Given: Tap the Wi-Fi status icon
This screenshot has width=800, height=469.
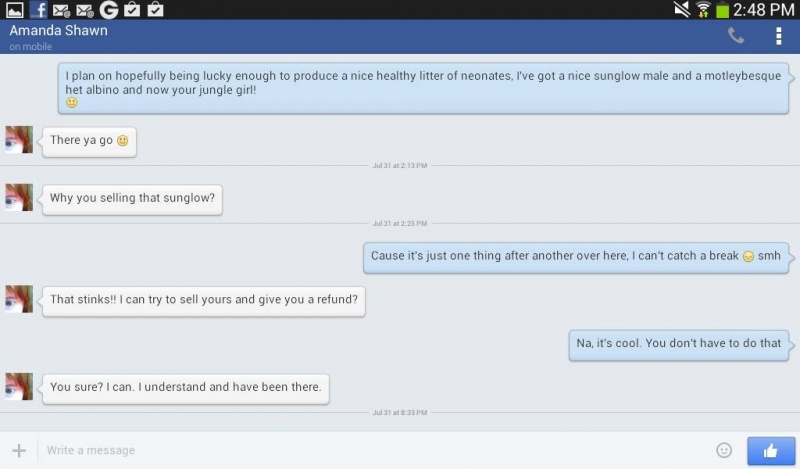Looking at the screenshot, I should (x=703, y=10).
